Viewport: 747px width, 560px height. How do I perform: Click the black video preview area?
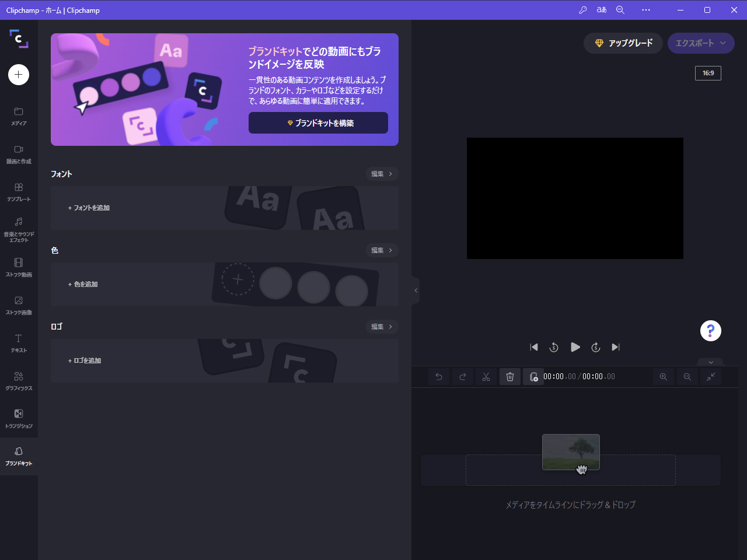tap(575, 198)
